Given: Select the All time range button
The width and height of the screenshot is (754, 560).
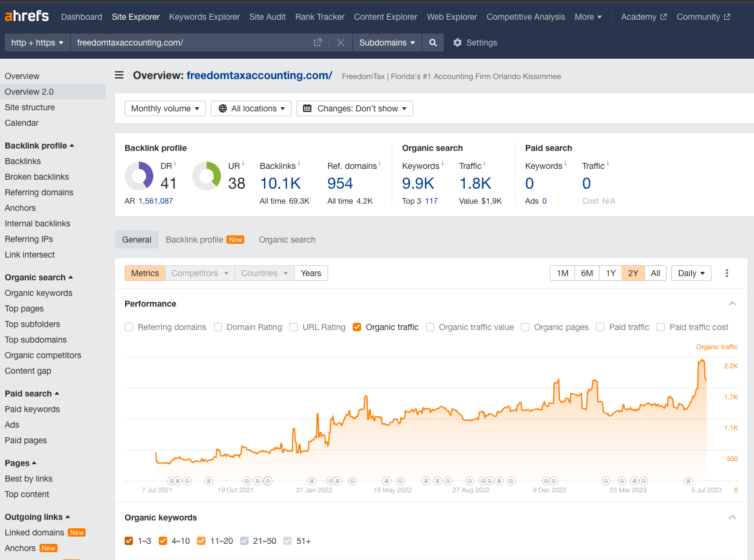Looking at the screenshot, I should [655, 273].
